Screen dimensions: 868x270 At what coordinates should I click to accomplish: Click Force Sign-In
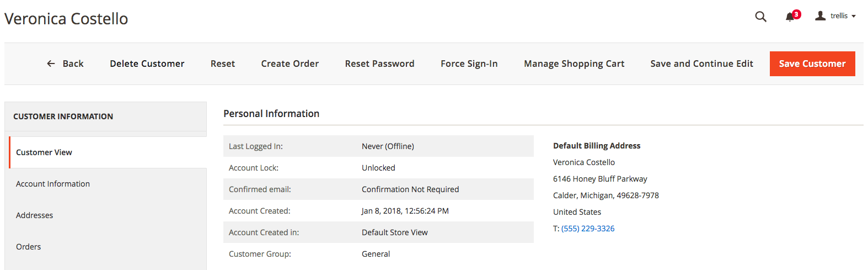click(x=469, y=63)
